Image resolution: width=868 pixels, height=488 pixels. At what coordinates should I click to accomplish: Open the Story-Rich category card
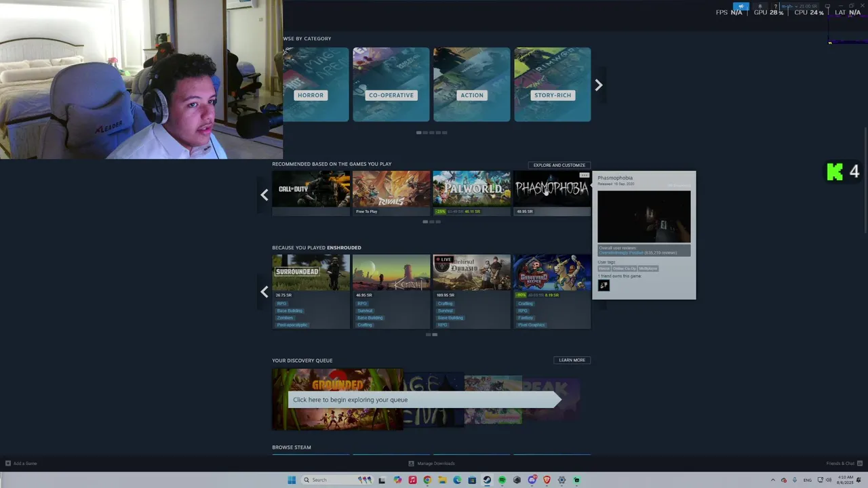click(552, 85)
